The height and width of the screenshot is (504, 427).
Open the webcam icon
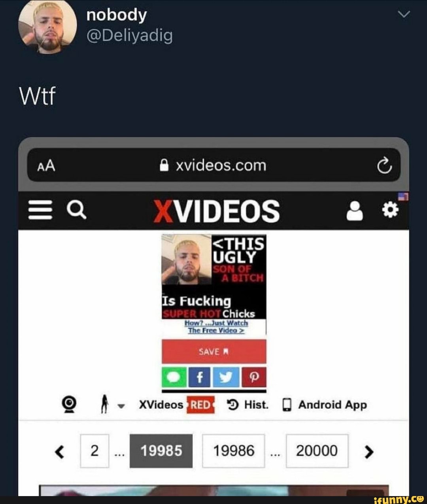(x=70, y=404)
